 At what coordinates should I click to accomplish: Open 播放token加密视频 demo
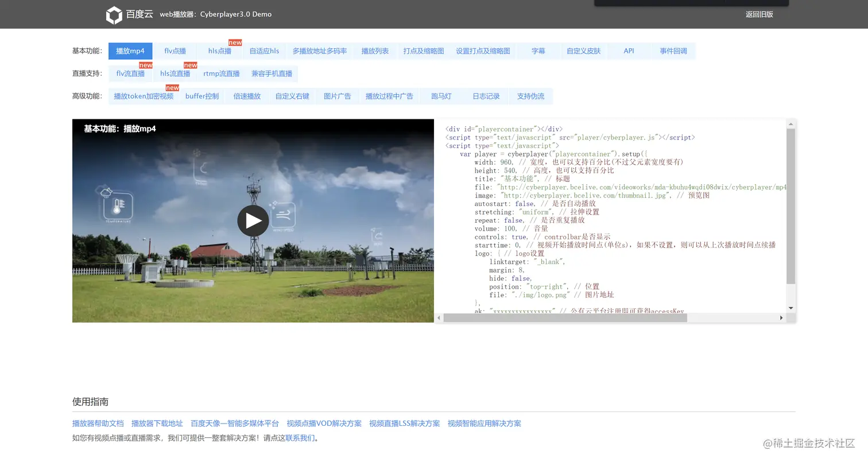[144, 96]
